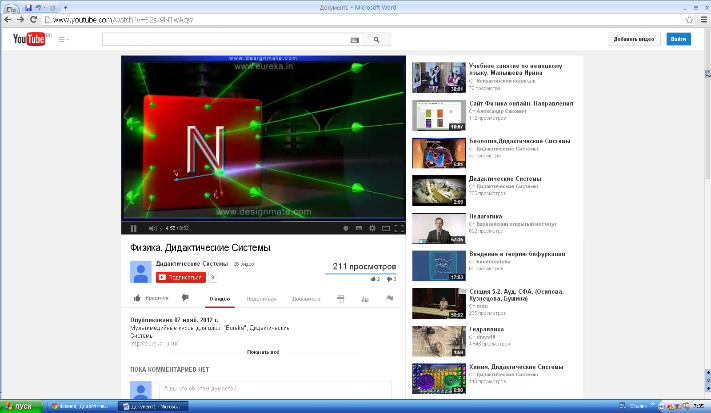The image size is (711, 413).
Task: Click the magnifier search button
Action: (x=376, y=39)
